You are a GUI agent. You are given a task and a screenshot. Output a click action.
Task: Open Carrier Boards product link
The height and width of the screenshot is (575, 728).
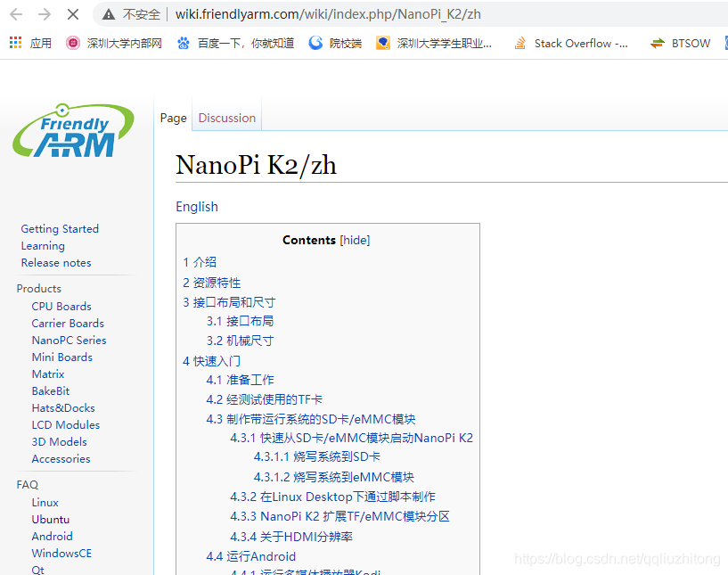68,324
